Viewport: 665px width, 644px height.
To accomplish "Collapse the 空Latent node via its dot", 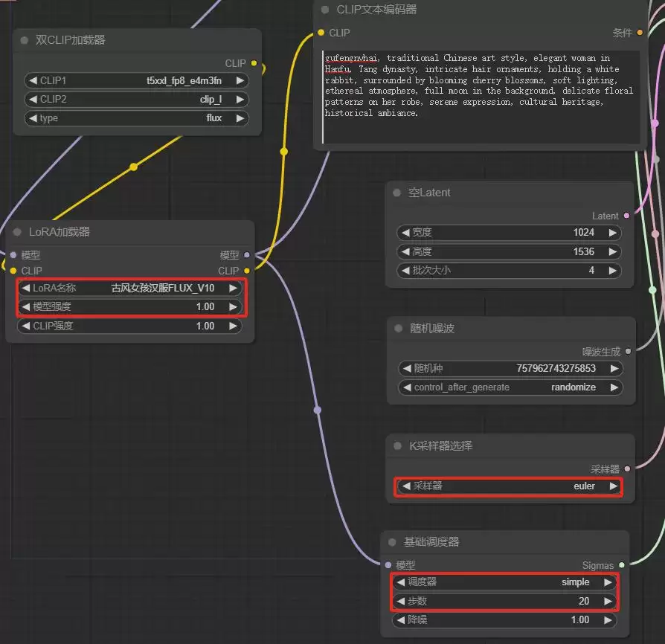I will (397, 193).
